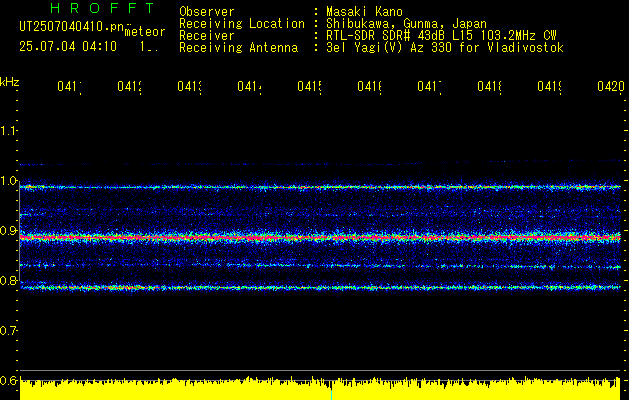Click the 0420 time marker
629x400 pixels.
(x=611, y=86)
